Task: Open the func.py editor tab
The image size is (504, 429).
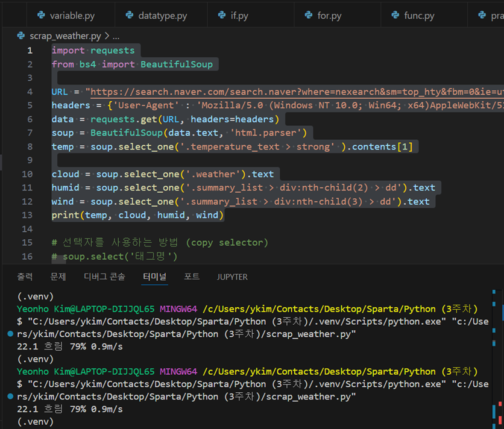Action: coord(424,15)
